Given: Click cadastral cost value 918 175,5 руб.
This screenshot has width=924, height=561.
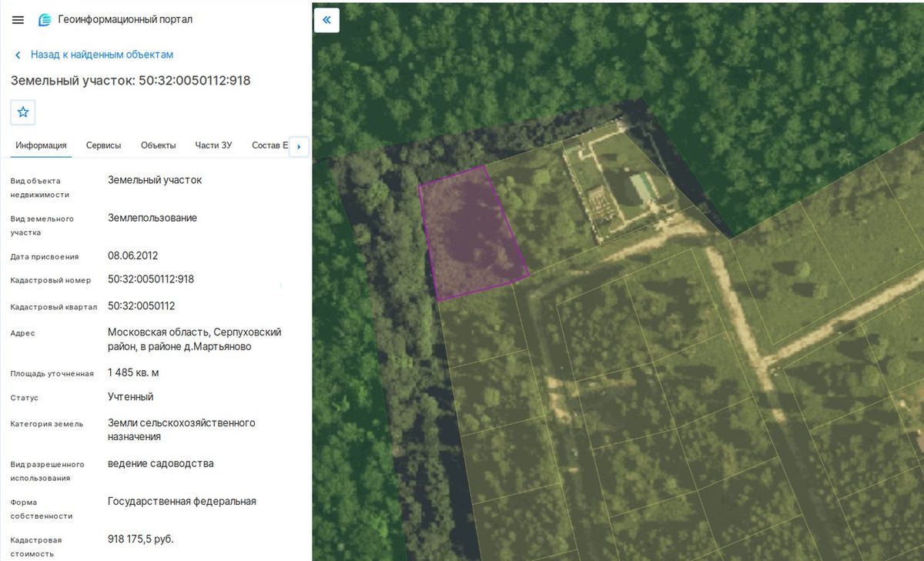Looking at the screenshot, I should (x=141, y=539).
